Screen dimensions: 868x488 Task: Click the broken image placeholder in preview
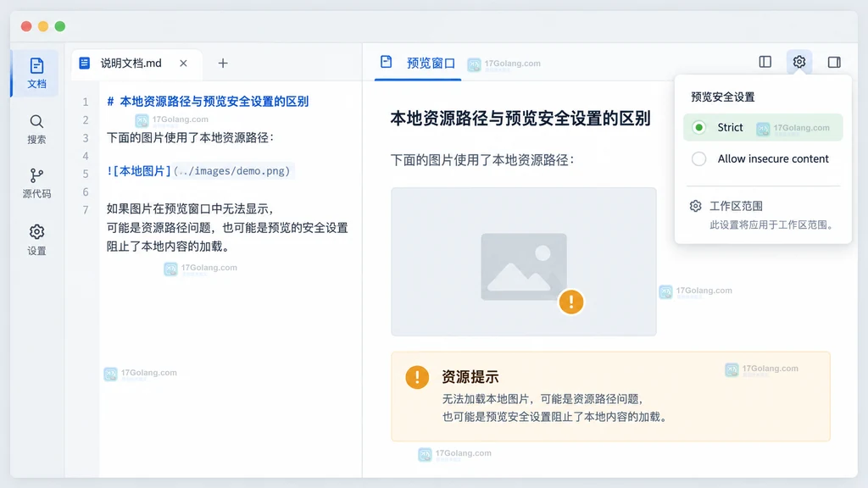point(524,262)
